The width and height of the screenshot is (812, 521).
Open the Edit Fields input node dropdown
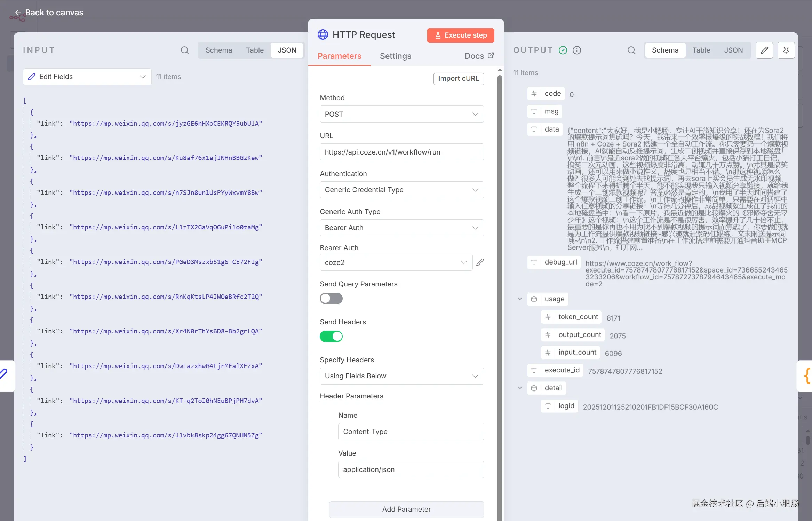pyautogui.click(x=87, y=77)
